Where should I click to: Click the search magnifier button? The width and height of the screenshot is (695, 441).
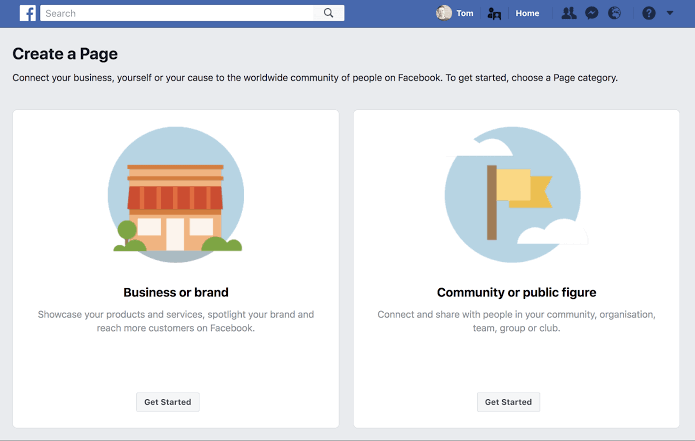click(x=328, y=13)
